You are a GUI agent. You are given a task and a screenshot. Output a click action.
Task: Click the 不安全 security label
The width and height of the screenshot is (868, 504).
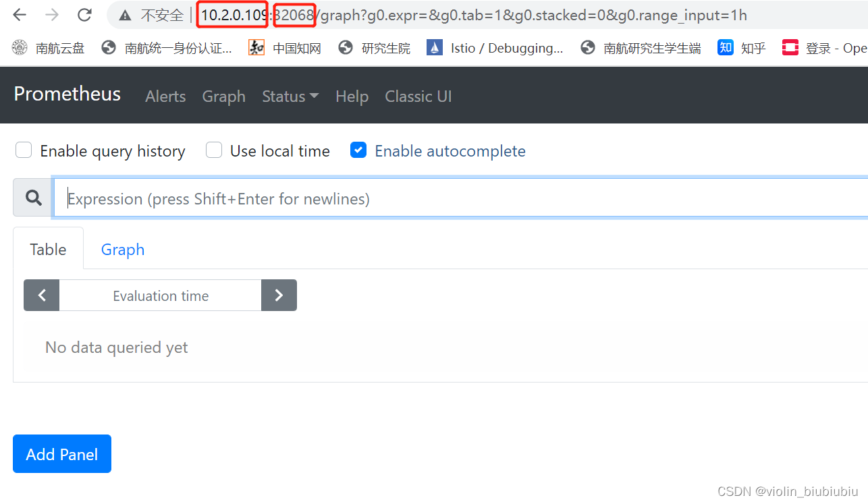(x=161, y=15)
